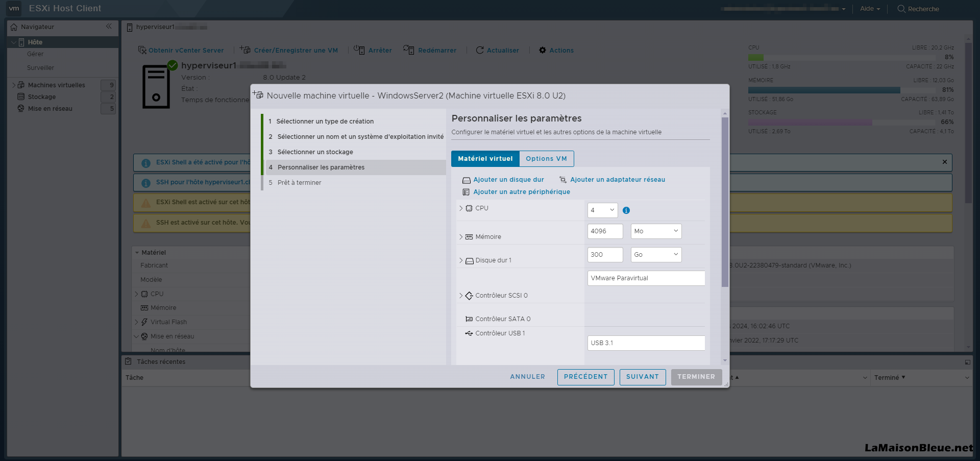
Task: Open the Aide menu
Action: [870, 9]
